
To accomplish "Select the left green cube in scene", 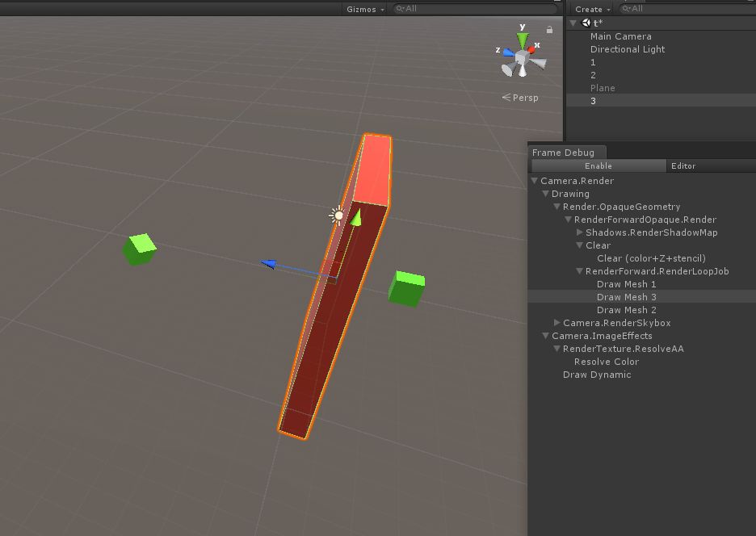I will pyautogui.click(x=140, y=249).
